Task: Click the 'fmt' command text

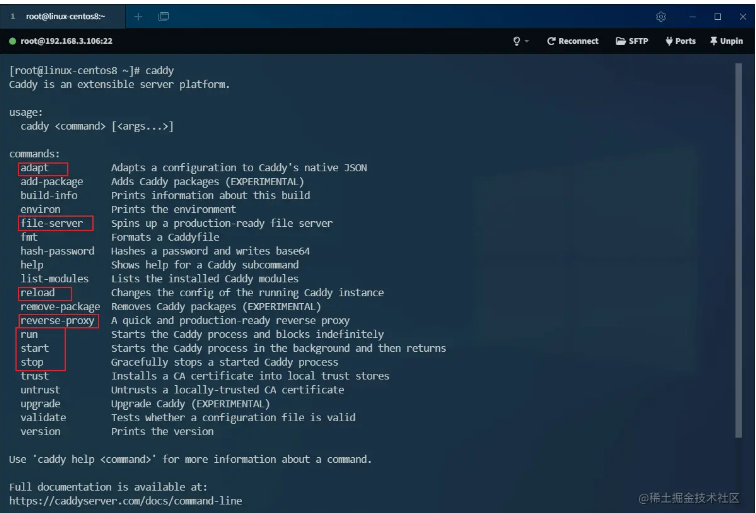Action: point(29,237)
